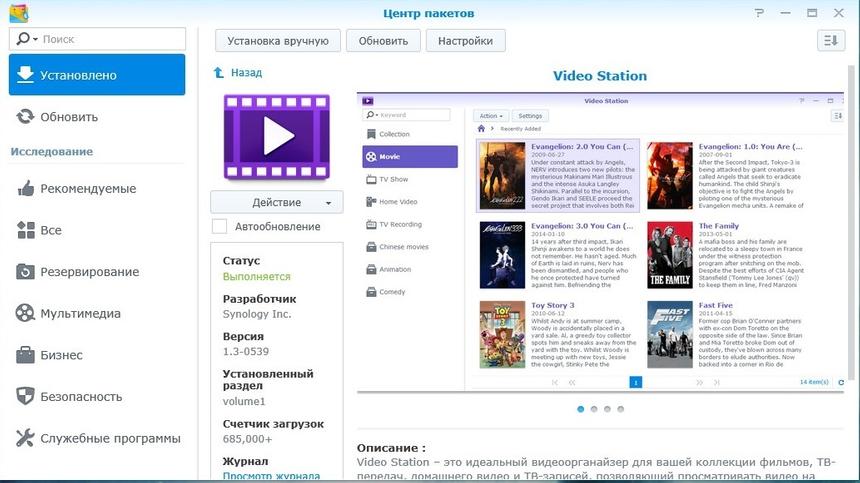Click the backup icon beside Резервирование
This screenshot has height=483, width=860.
[x=25, y=272]
